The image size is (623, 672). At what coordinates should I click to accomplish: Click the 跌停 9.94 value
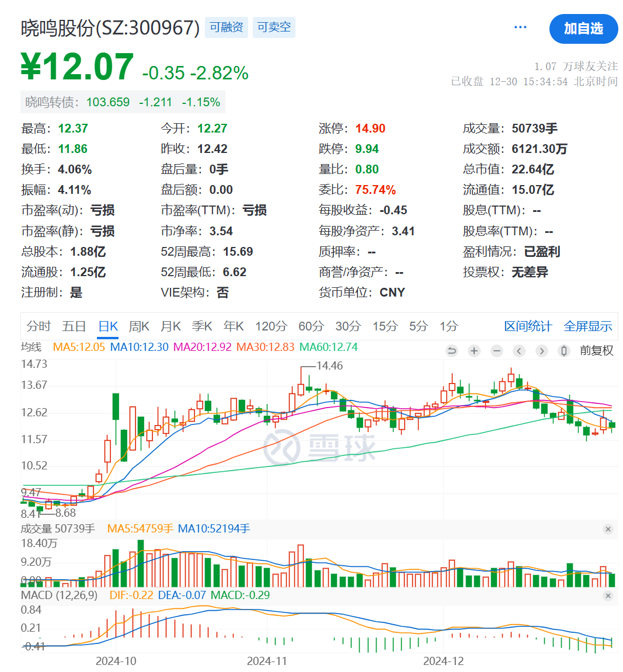click(x=367, y=149)
